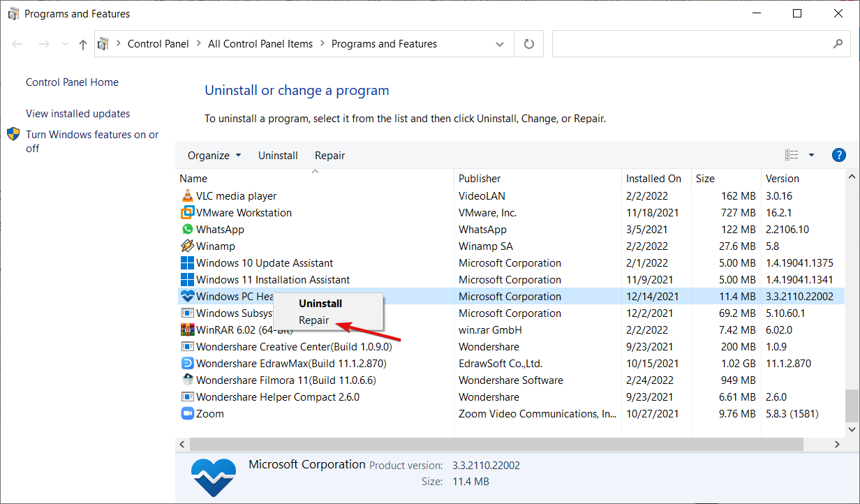
Task: Click the VLC media player cone icon
Action: coord(187,196)
